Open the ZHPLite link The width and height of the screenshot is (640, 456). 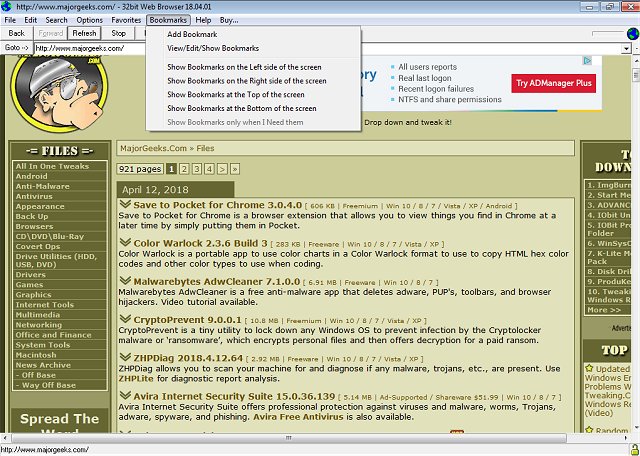(136, 378)
